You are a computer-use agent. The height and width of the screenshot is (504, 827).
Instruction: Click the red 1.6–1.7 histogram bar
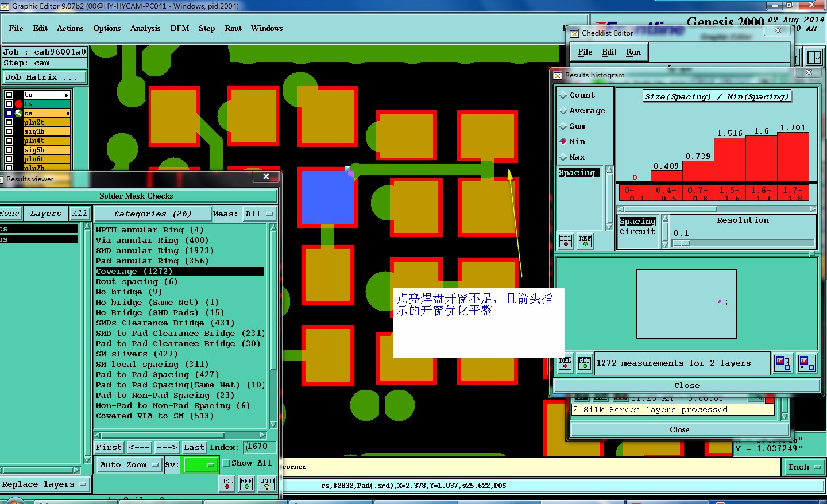coord(762,160)
